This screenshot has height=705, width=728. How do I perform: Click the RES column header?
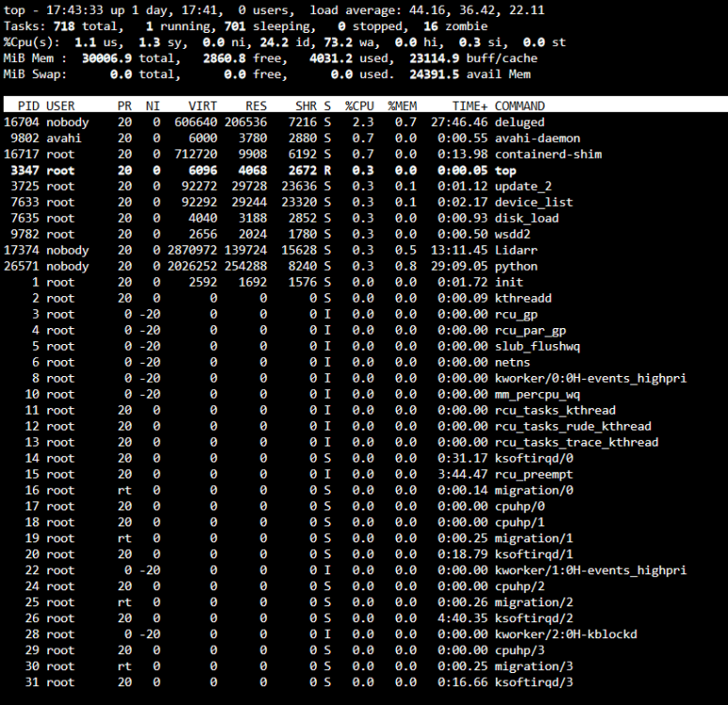256,106
